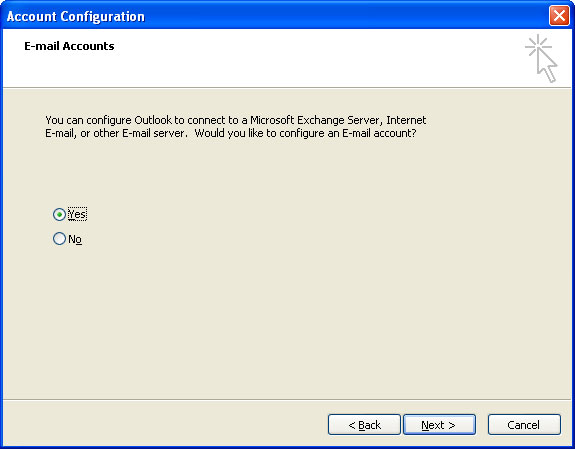Click the 'You can configure Outlook' description line
The image size is (575, 449).
tap(235, 120)
